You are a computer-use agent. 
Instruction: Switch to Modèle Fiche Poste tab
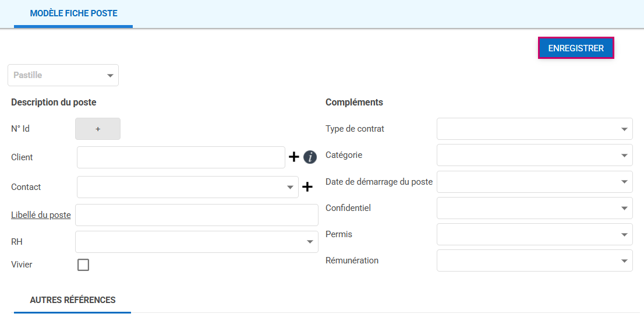point(73,13)
